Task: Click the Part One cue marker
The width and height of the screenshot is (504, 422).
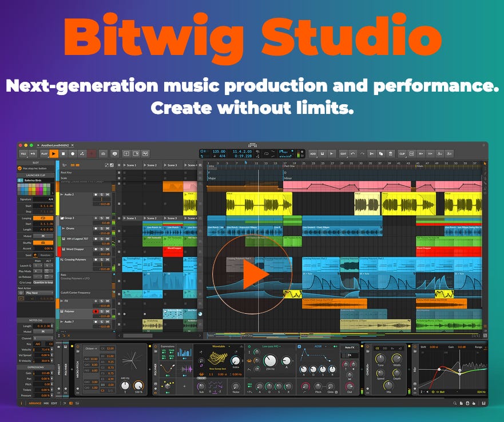Action: [289, 166]
